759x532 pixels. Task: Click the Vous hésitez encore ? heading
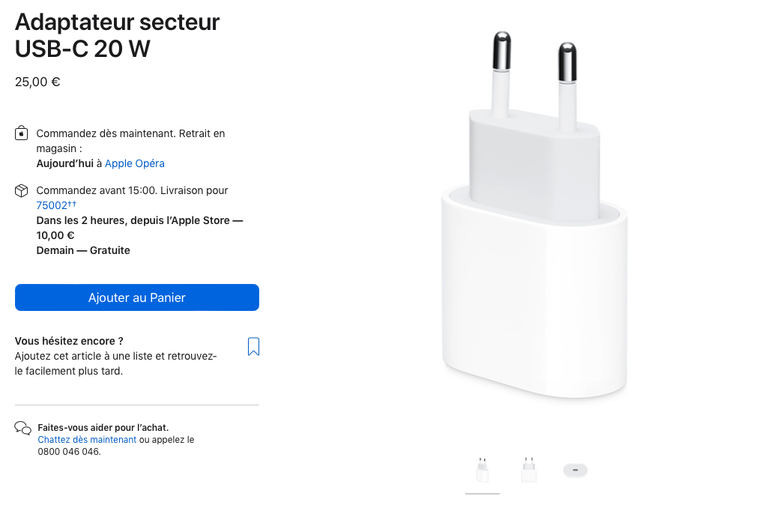click(69, 341)
